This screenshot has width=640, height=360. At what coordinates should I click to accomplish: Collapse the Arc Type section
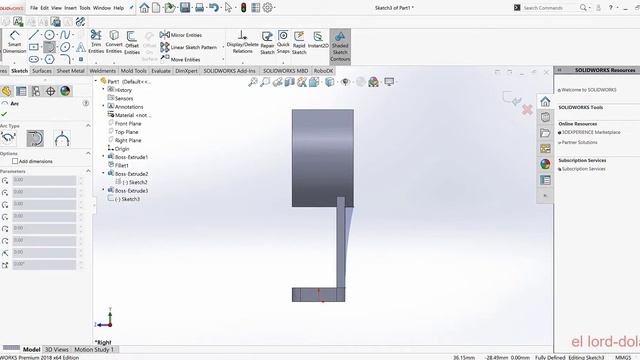pos(88,125)
